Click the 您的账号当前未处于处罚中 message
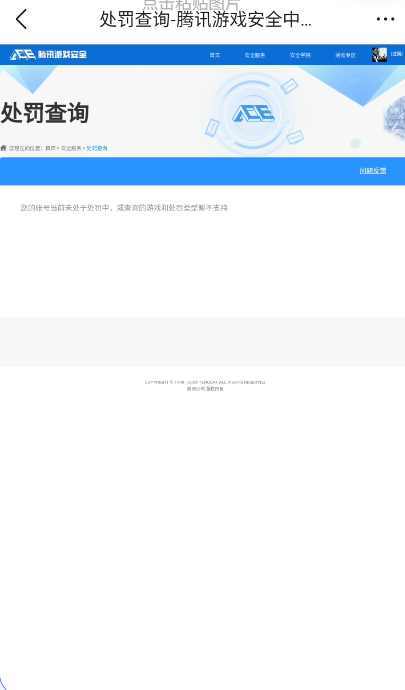 click(x=124, y=208)
